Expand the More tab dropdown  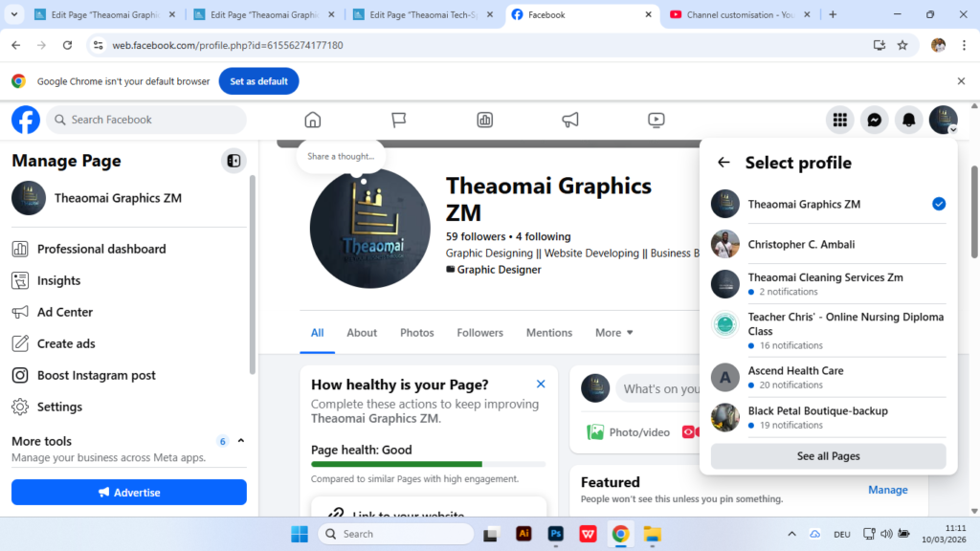coord(614,333)
